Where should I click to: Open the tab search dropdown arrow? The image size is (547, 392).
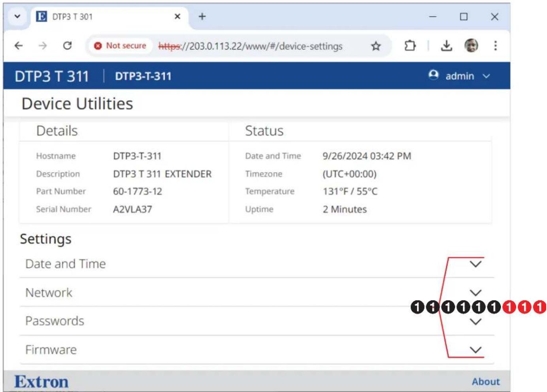(17, 17)
